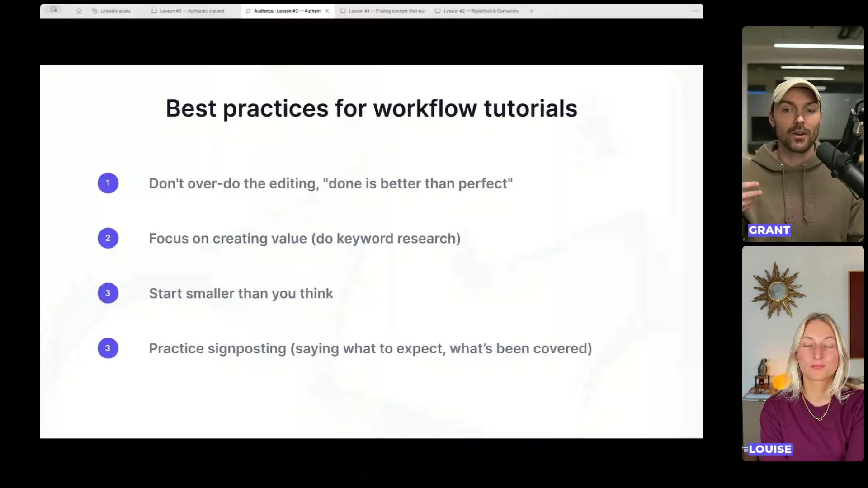
Task: Click the home icon in tab bar
Action: 79,11
